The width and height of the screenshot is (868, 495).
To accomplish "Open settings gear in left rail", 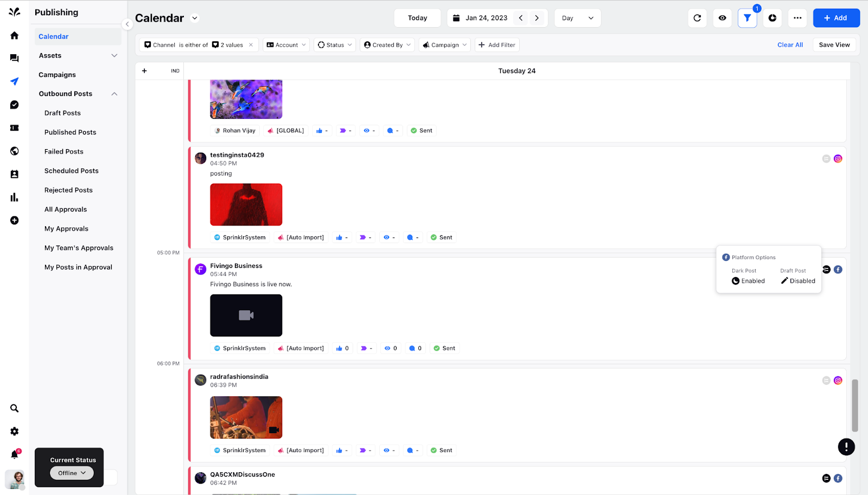I will click(x=15, y=432).
